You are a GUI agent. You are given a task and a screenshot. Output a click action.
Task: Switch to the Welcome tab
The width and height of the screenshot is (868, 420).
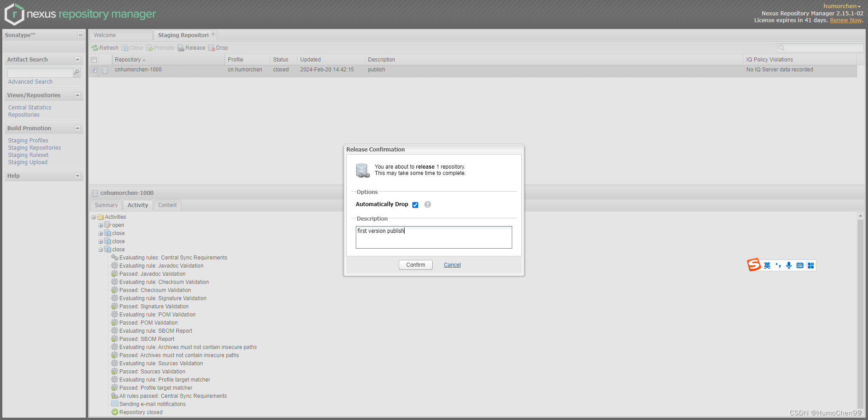click(120, 35)
